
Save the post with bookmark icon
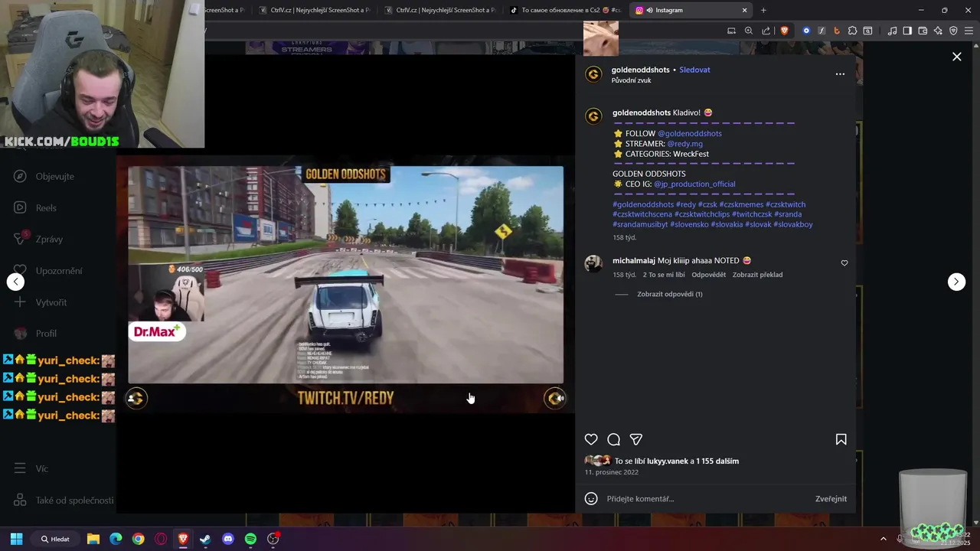(841, 439)
